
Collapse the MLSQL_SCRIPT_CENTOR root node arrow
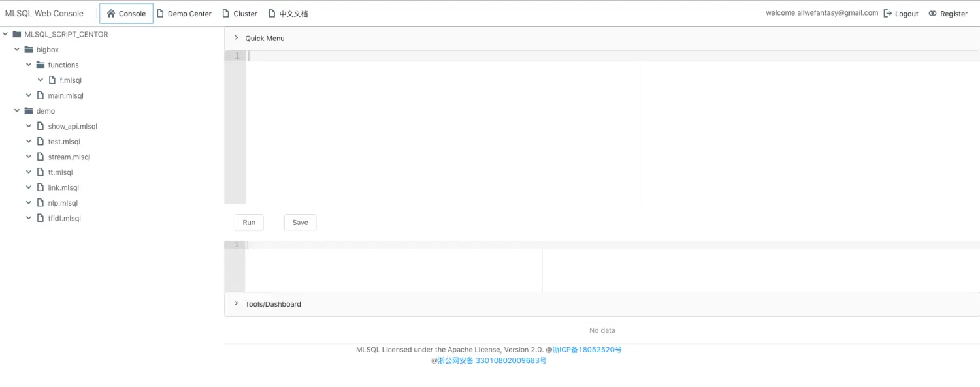(x=5, y=34)
